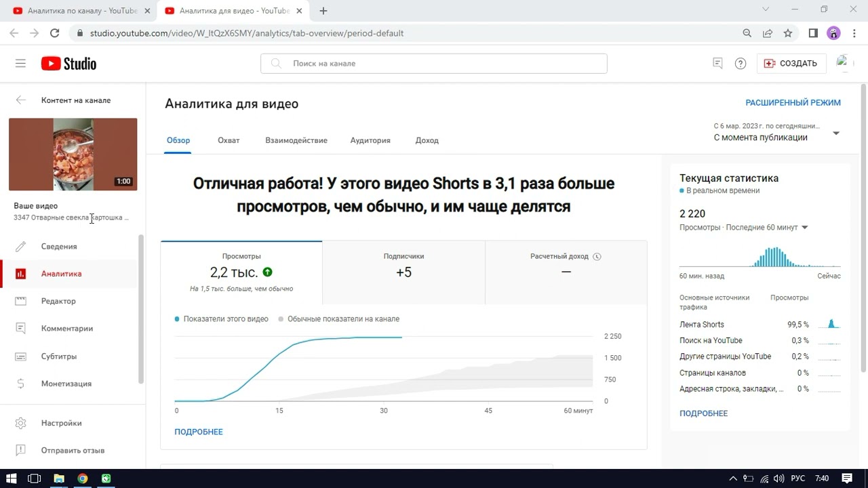The height and width of the screenshot is (488, 868).
Task: Open Аналитика bar chart icon in sidebar
Action: [21, 274]
